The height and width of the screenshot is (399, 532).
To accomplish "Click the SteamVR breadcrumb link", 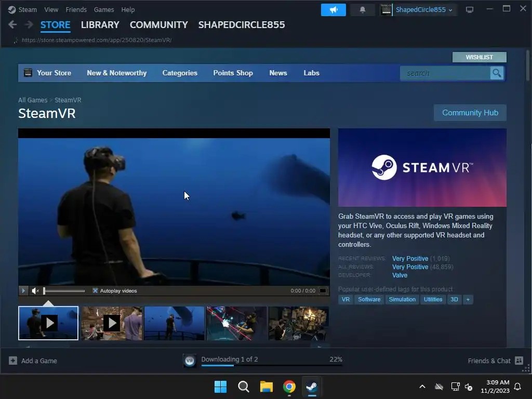I will click(x=68, y=100).
